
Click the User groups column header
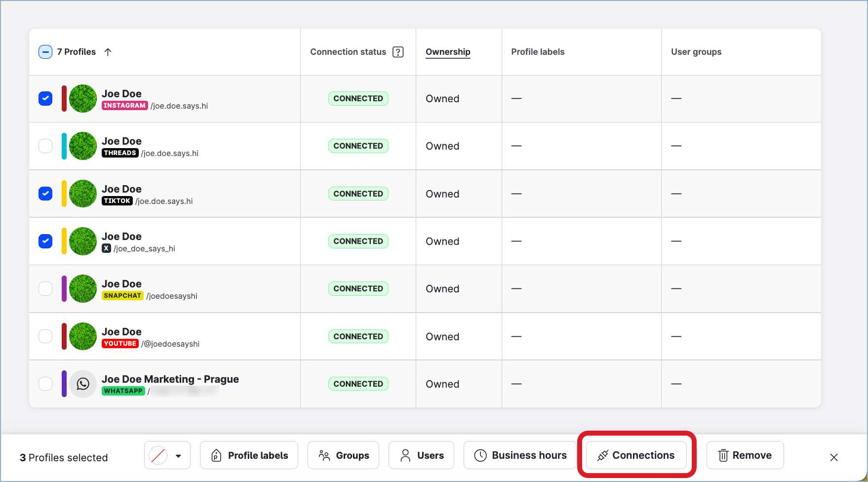(x=696, y=51)
